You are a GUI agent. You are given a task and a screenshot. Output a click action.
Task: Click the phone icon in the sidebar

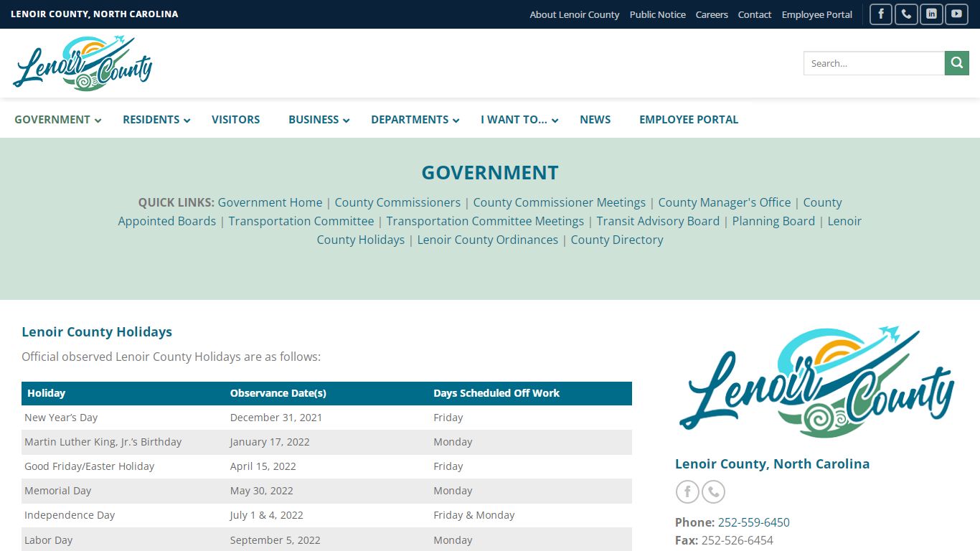[712, 491]
